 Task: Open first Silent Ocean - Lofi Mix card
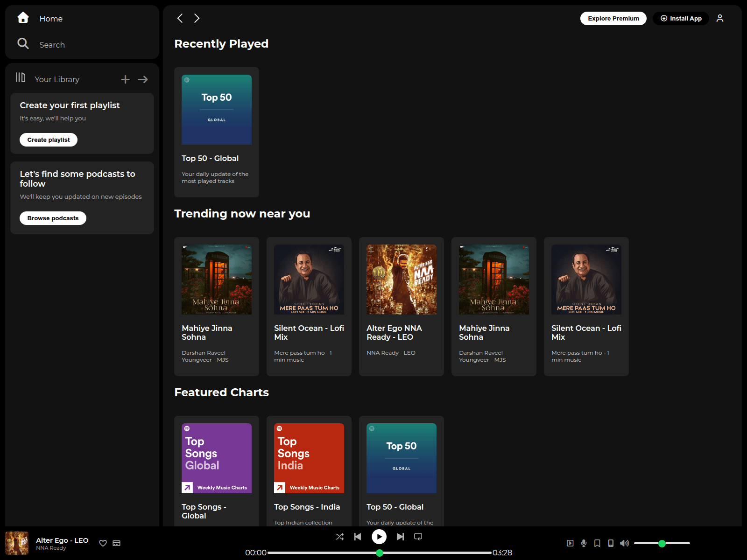[309, 307]
